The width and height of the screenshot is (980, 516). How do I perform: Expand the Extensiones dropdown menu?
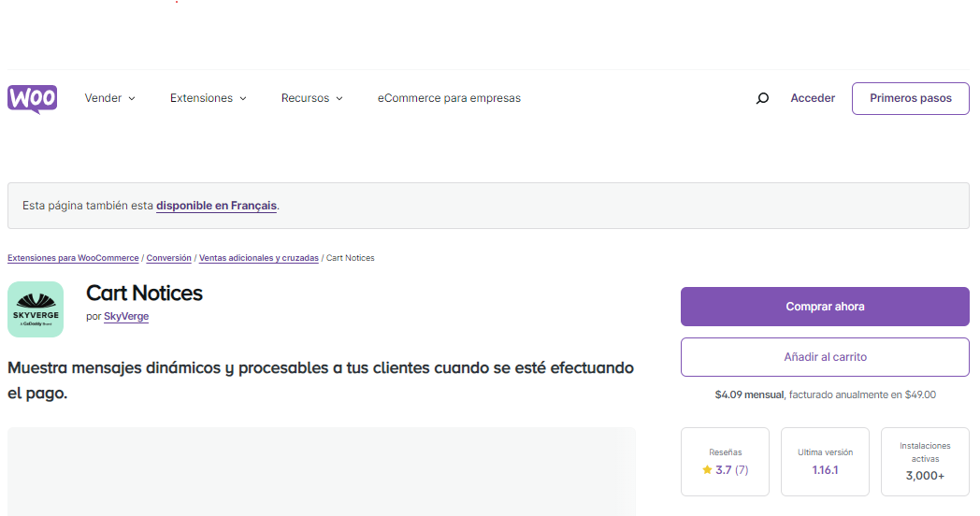208,98
